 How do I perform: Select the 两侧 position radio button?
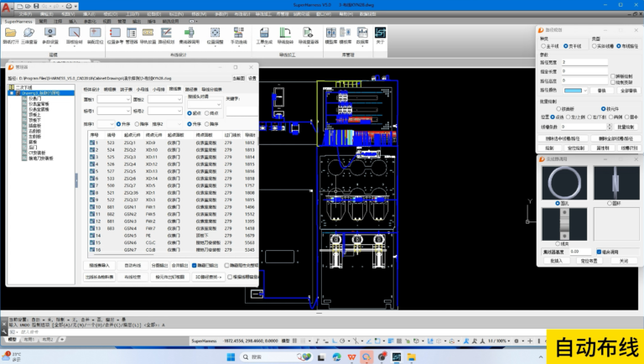[610, 117]
